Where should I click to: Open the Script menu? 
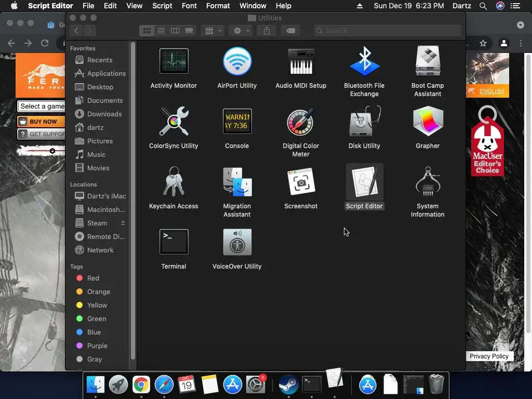tap(162, 6)
